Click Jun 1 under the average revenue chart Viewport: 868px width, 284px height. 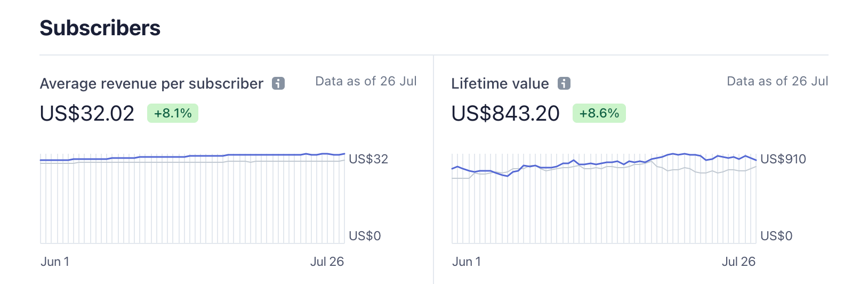pos(55,262)
